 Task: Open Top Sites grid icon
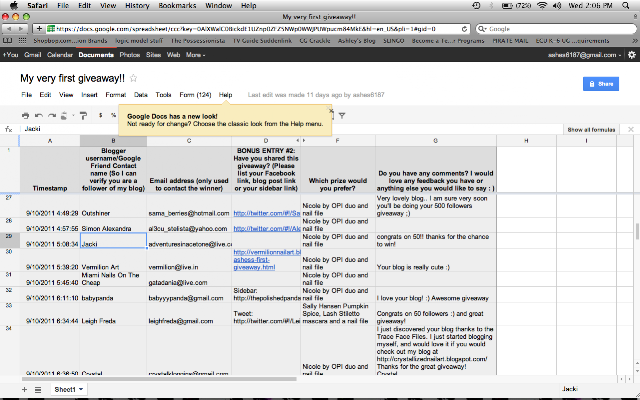point(22,41)
